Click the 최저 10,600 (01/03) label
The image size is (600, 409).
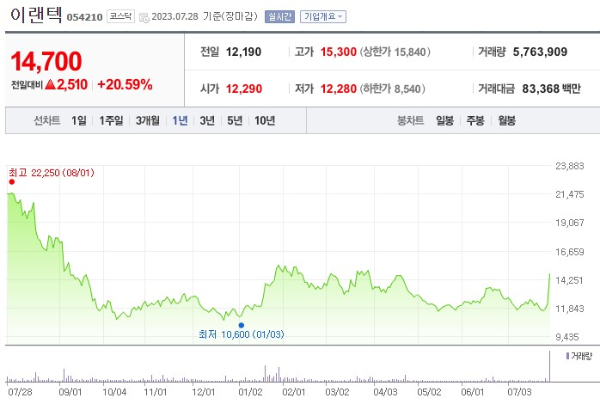tap(241, 334)
